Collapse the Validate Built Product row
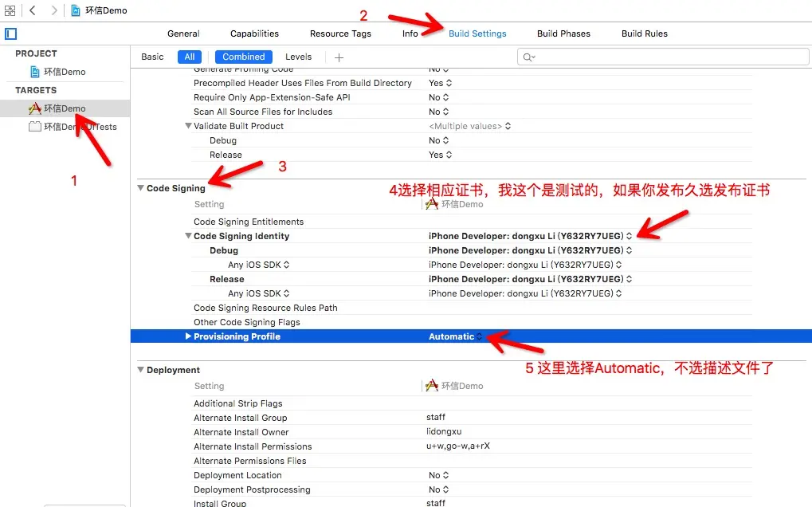Image resolution: width=812 pixels, height=507 pixels. pyautogui.click(x=189, y=126)
